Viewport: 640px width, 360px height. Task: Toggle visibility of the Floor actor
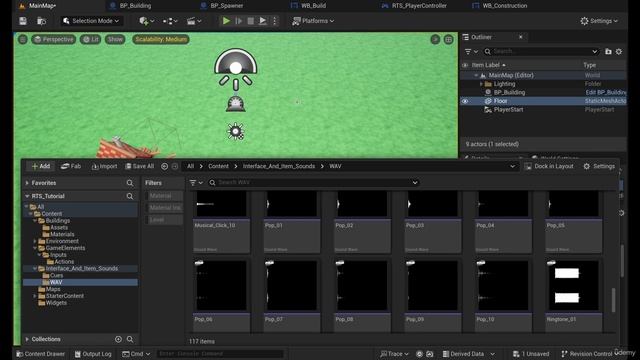(x=464, y=101)
